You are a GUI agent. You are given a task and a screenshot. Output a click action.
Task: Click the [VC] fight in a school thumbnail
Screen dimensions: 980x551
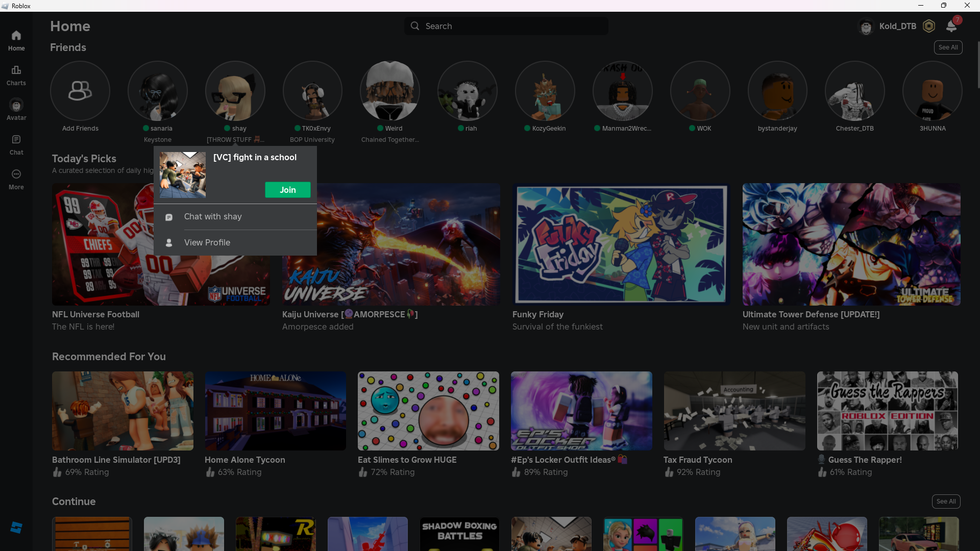click(183, 174)
